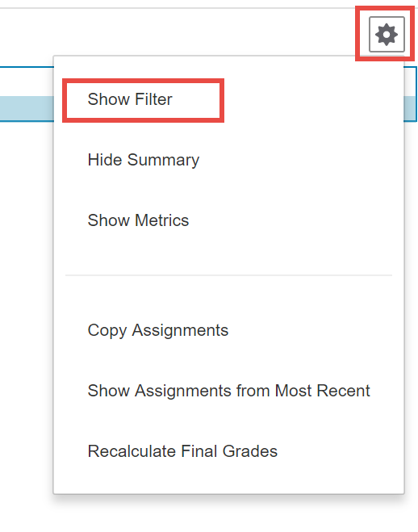Choose Recalculate Final Grades
This screenshot has width=418, height=532.
click(x=182, y=451)
